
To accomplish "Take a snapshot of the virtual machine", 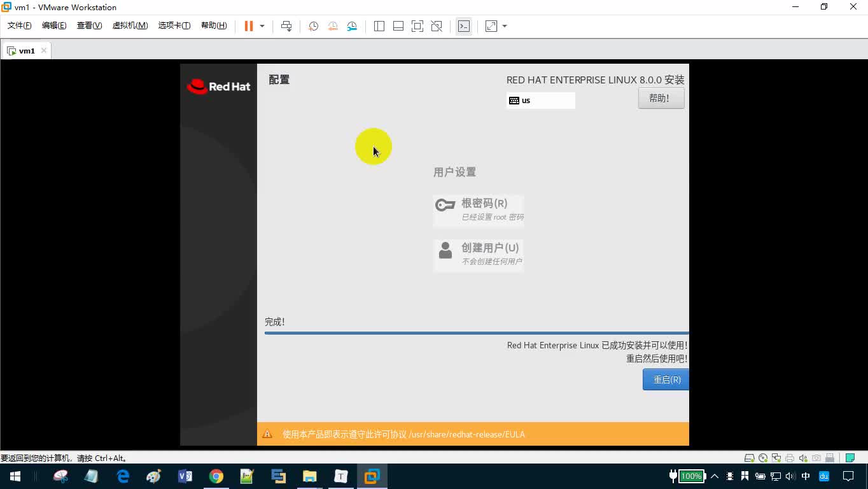I will point(313,26).
